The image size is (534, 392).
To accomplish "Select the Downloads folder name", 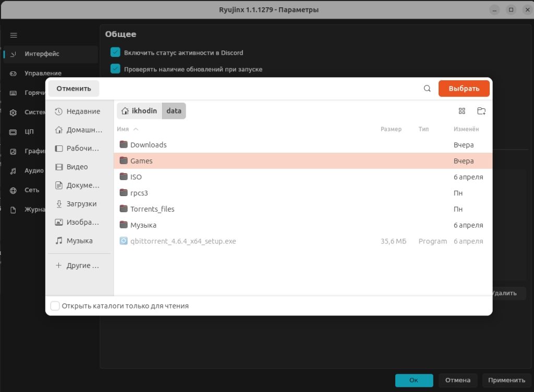I will click(x=149, y=144).
